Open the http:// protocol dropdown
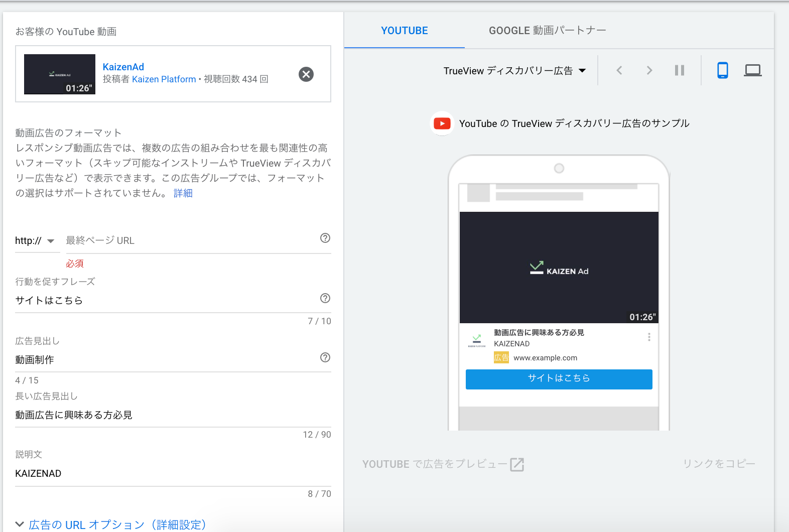The height and width of the screenshot is (532, 789). [x=35, y=241]
